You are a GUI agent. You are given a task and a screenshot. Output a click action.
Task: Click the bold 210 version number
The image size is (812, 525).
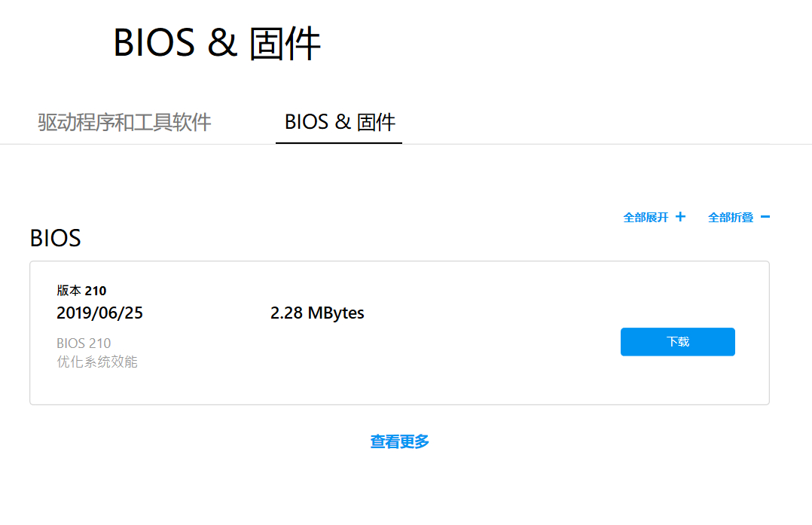click(96, 291)
